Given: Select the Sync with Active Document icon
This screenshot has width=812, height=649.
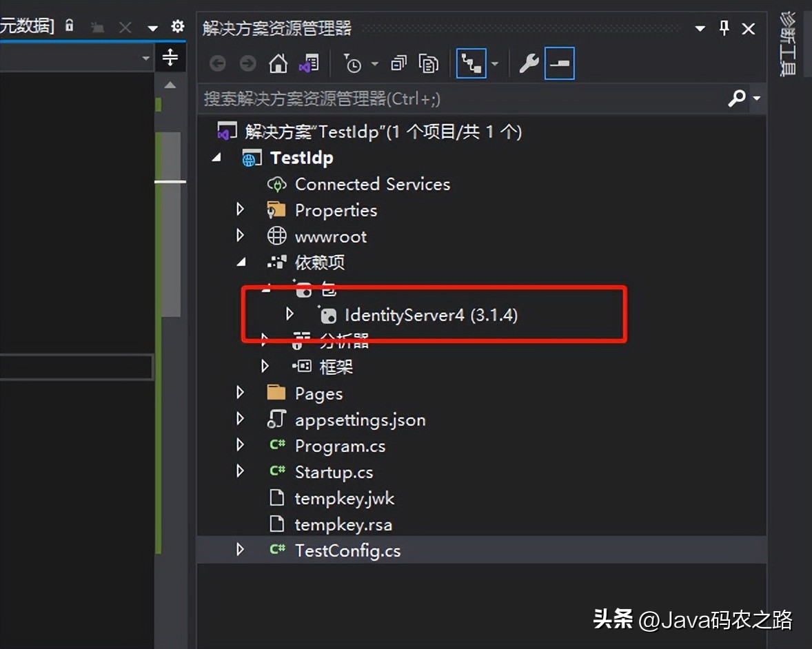Looking at the screenshot, I should click(x=471, y=63).
